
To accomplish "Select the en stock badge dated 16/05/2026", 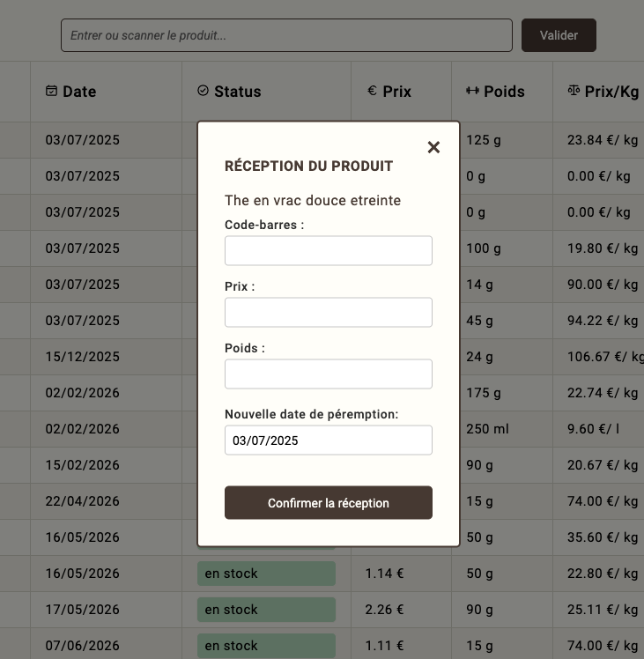I will [266, 574].
